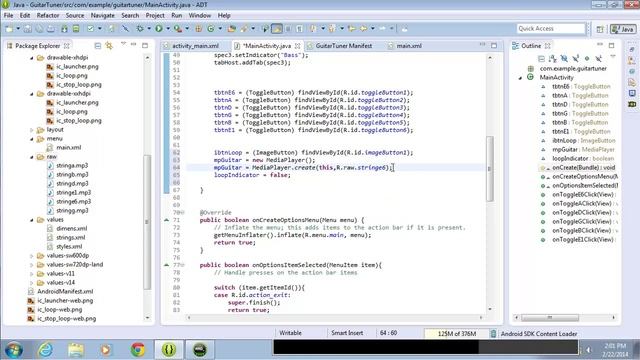
Task: Toggle Hide Fields in Outline
Action: pos(564,59)
